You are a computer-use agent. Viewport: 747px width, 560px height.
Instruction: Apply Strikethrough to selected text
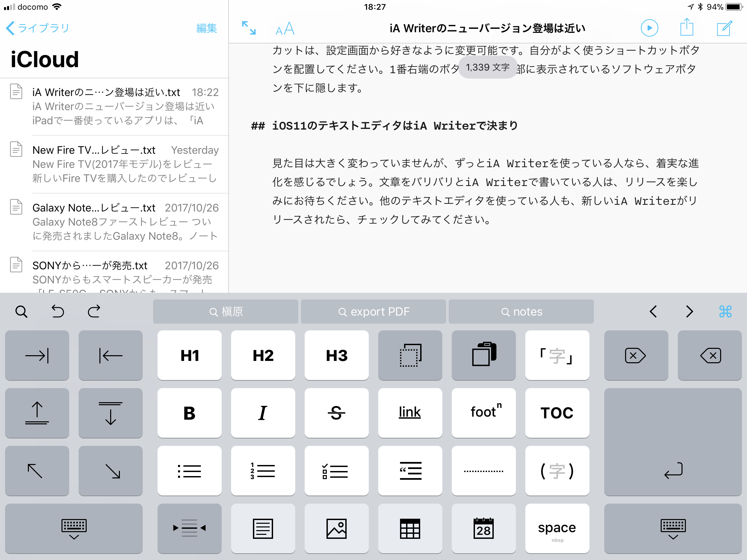[337, 412]
